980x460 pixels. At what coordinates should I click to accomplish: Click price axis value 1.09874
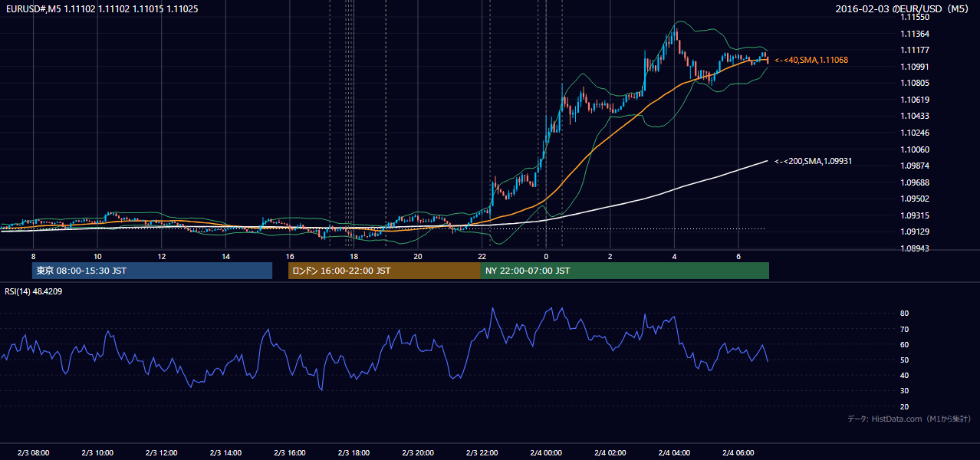coord(916,166)
